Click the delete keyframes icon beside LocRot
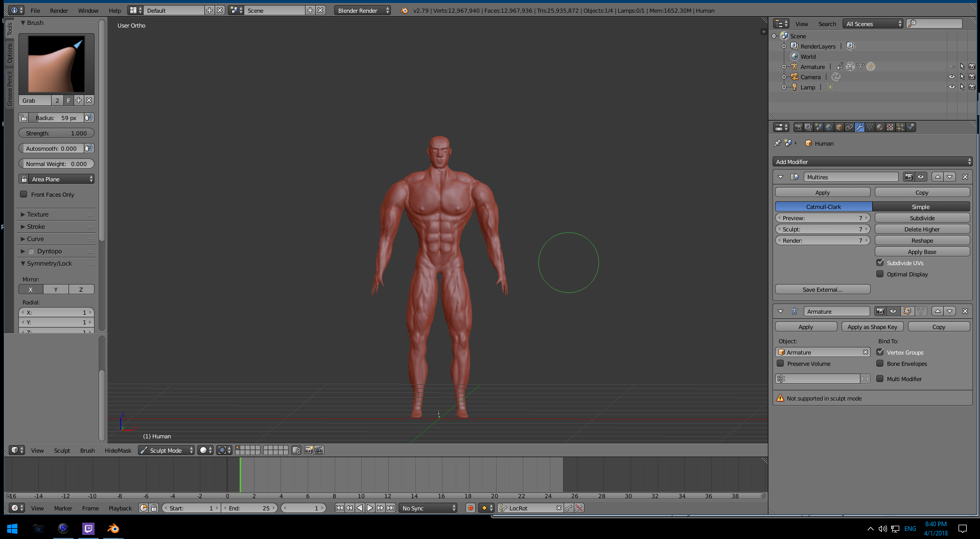This screenshot has height=539, width=980. [x=579, y=508]
